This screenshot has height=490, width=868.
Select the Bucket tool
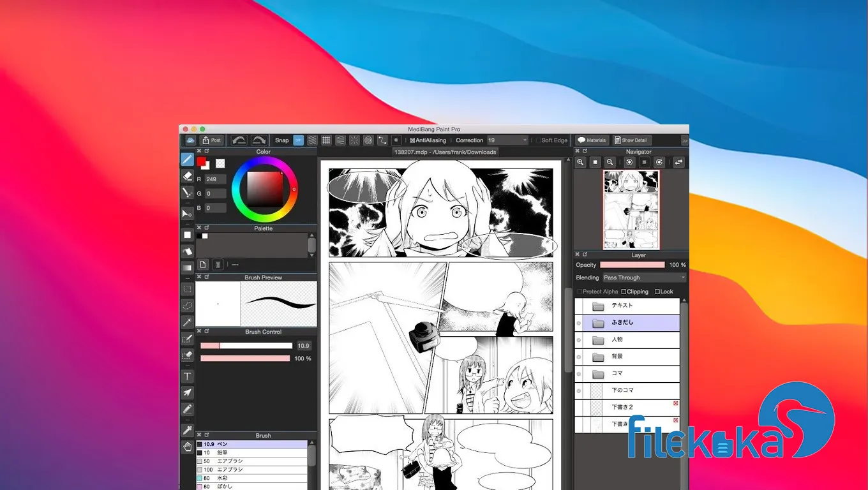[187, 251]
